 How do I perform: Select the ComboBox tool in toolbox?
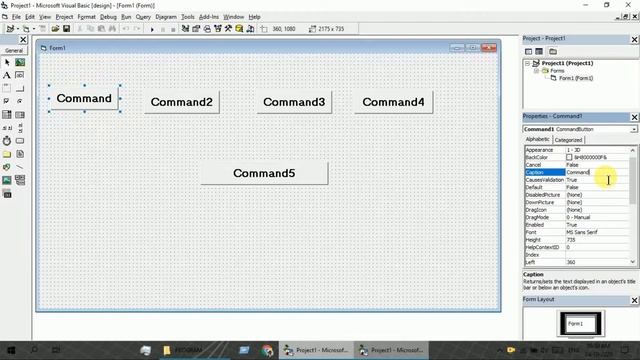(7, 115)
